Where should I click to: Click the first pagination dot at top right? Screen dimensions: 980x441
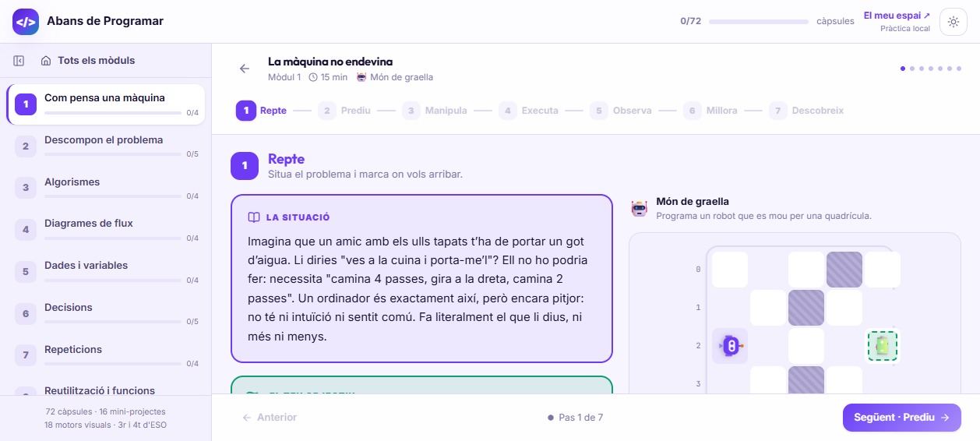(x=903, y=69)
